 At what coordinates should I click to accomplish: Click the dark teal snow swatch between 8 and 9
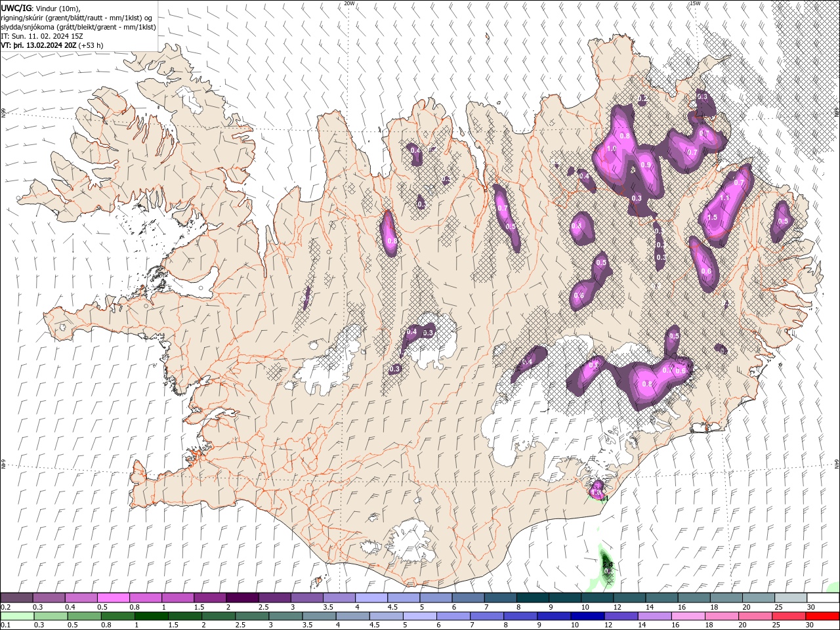pos(532,598)
